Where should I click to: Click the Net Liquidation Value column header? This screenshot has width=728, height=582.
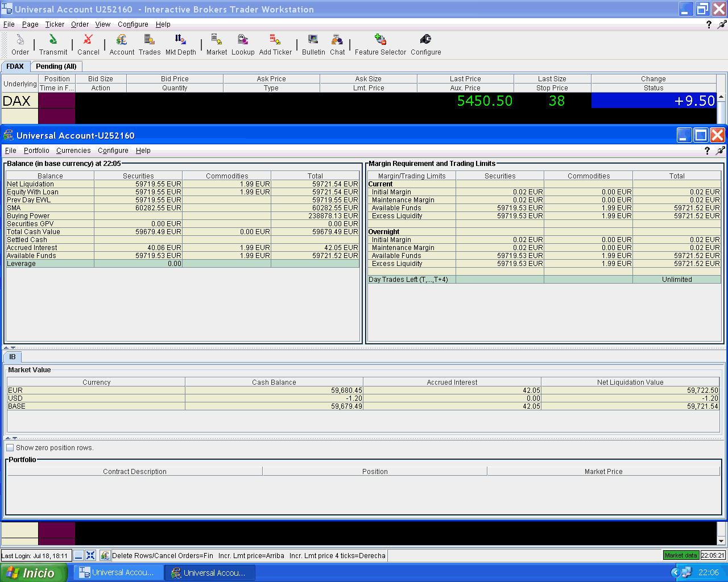[630, 383]
